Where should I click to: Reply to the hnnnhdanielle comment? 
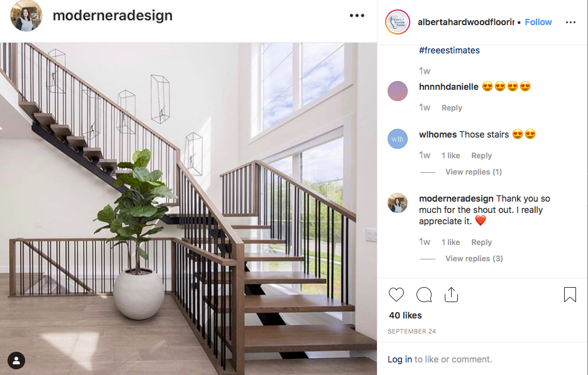(x=452, y=108)
